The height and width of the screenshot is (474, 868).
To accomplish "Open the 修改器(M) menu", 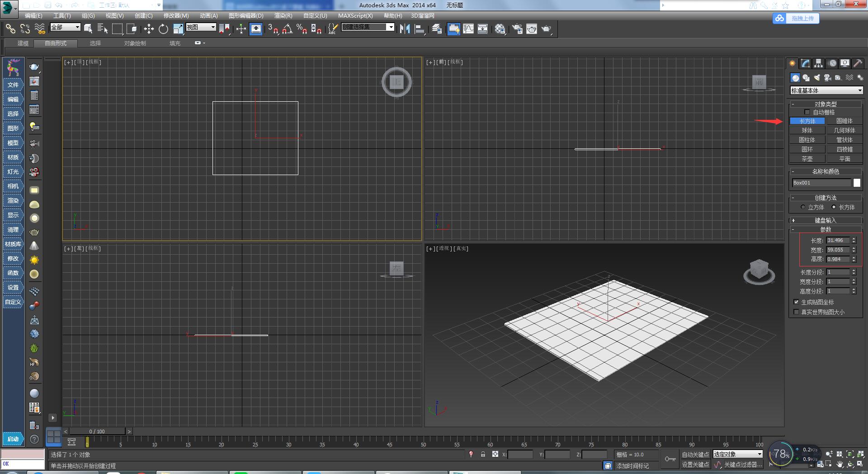I will 177,15.
